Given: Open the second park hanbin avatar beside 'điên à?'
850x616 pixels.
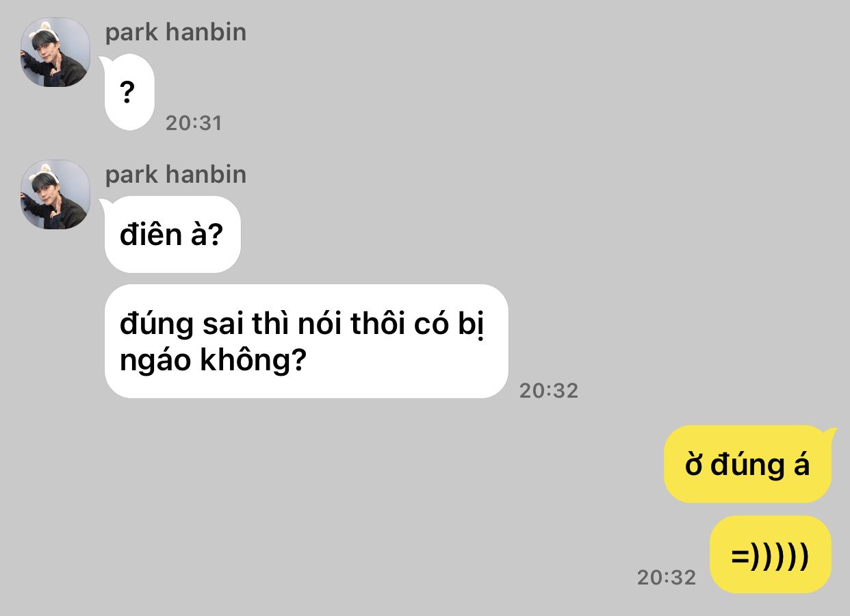Looking at the screenshot, I should [55, 194].
